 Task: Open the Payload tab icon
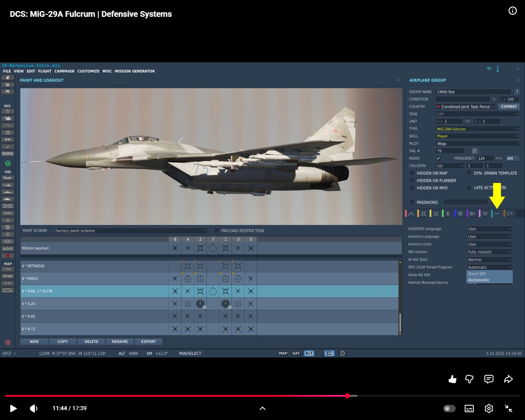point(423,214)
